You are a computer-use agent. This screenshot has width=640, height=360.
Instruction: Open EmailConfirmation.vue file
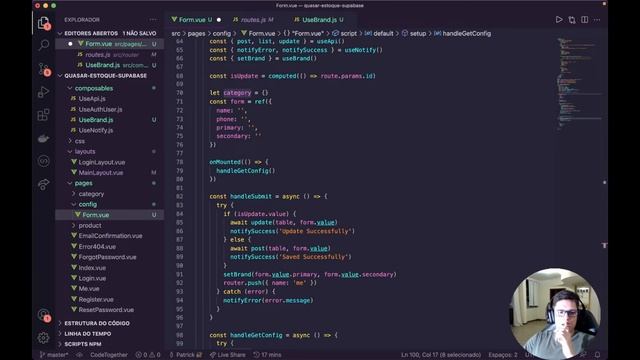[110, 236]
